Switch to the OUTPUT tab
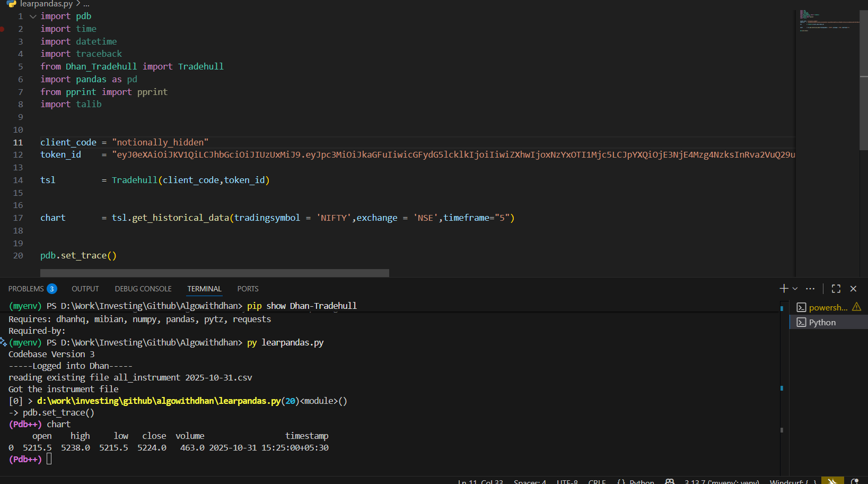 [x=85, y=289]
